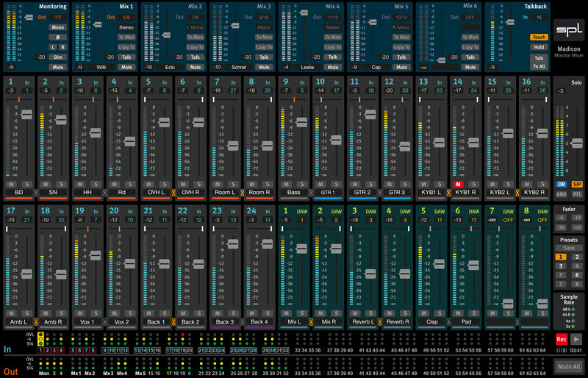Click the link icon between Vox 1 and Vox 2

click(104, 321)
